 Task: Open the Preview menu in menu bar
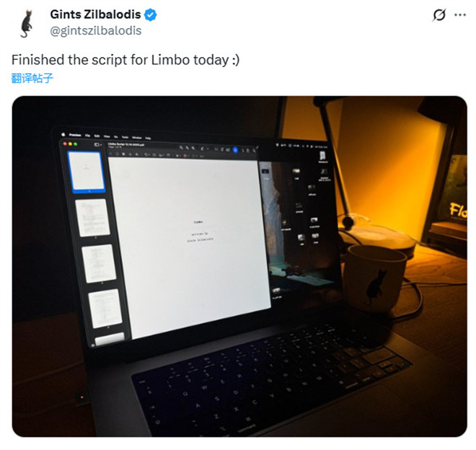pyautogui.click(x=75, y=135)
